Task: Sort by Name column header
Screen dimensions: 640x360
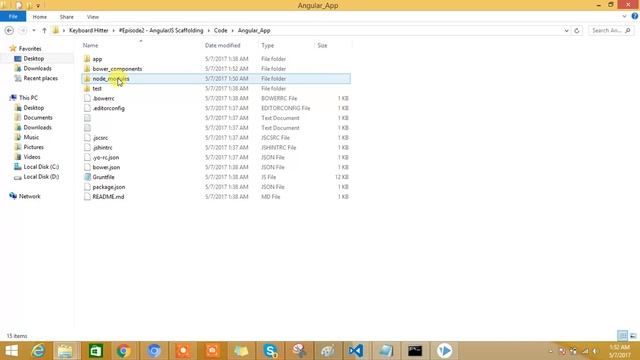Action: coord(91,45)
